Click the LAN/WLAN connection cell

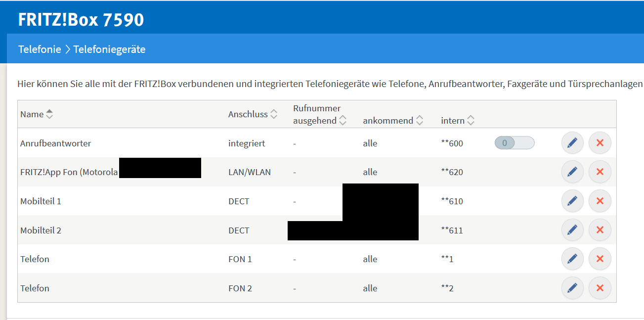tap(250, 172)
